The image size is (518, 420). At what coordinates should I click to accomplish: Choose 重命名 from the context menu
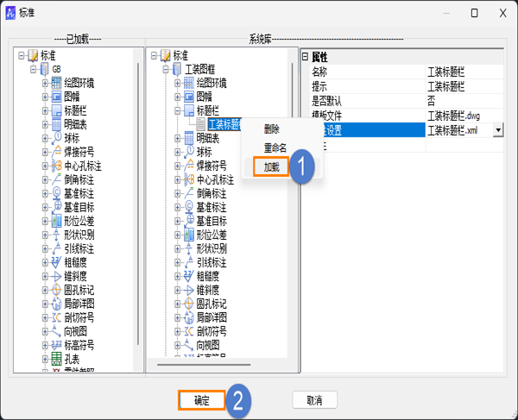point(275,147)
